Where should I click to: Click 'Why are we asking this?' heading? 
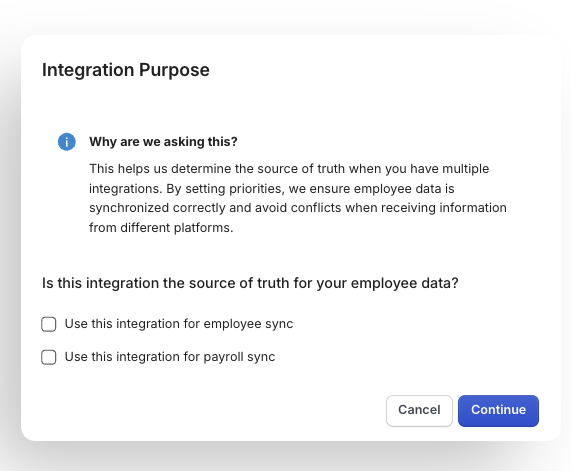[163, 142]
